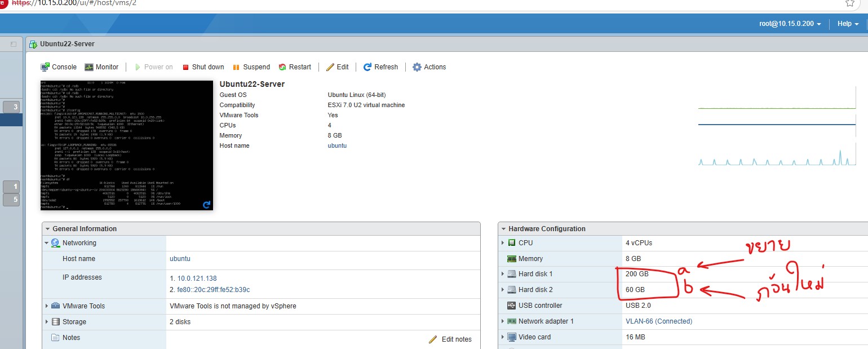Click the Network adapter 1 icon
Screen dimensions: 868x349
pos(512,321)
